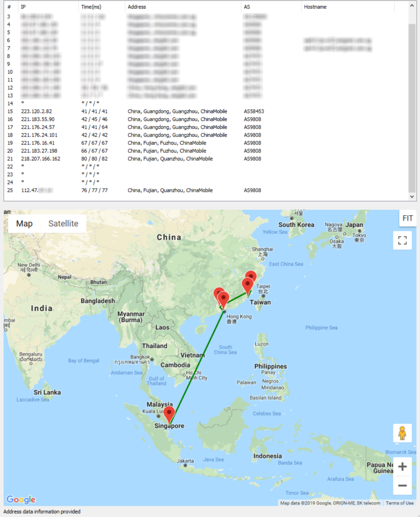Click the hop table scrollbar down arrow
The width and height of the screenshot is (420, 517).
[412, 196]
